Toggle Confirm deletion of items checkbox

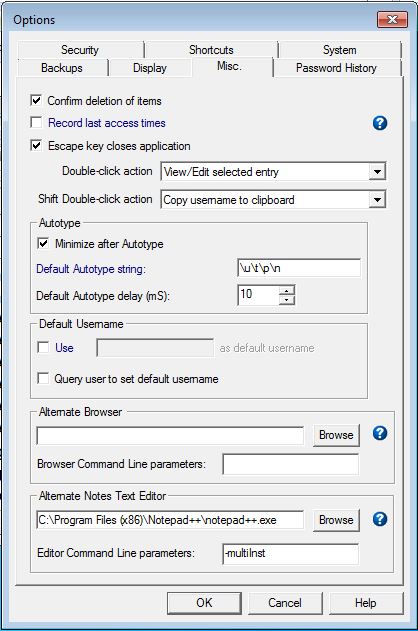36,100
